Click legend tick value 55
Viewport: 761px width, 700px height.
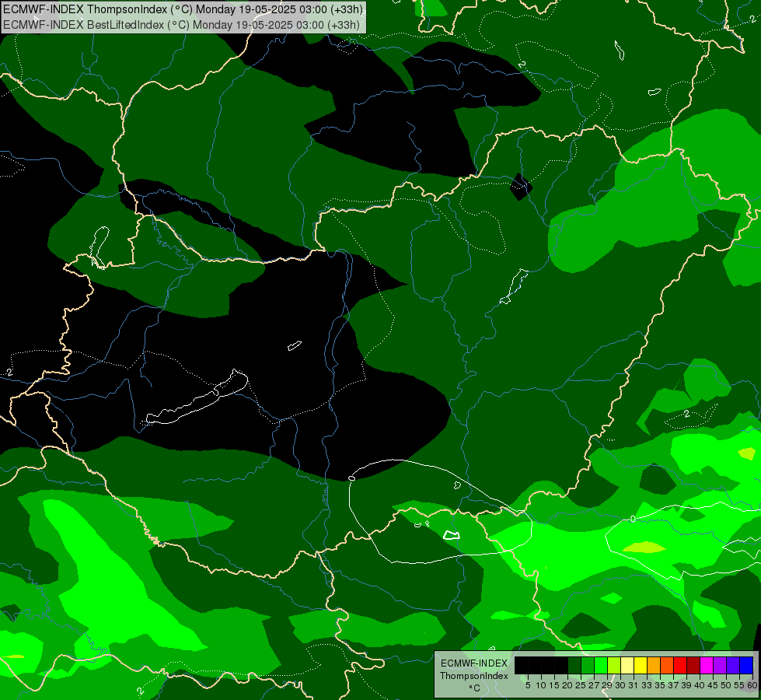[x=740, y=685]
